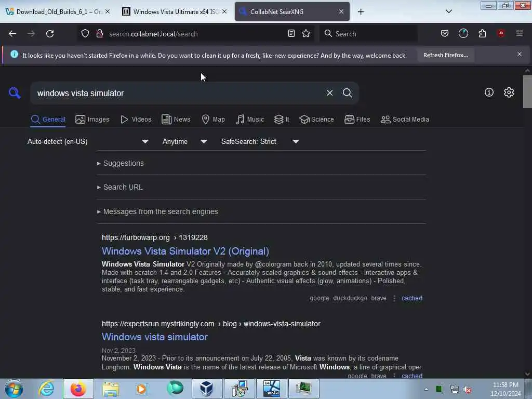
Task: Select Images search category
Action: coord(92,119)
